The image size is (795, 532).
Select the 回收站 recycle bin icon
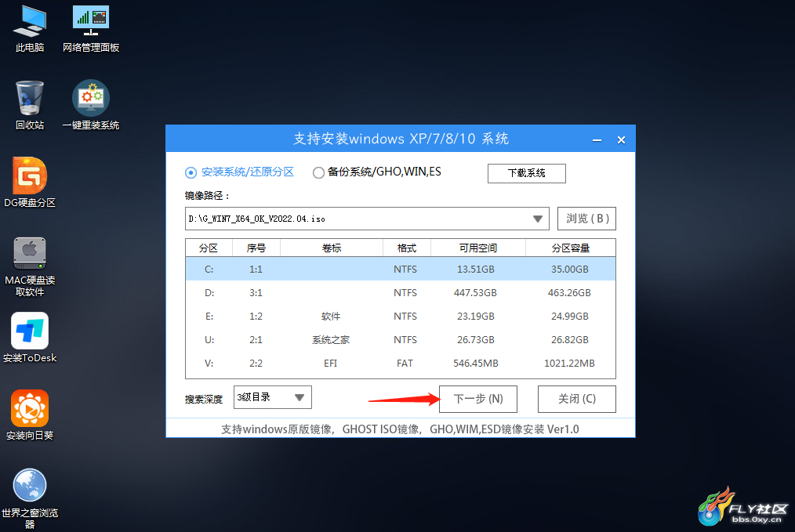pyautogui.click(x=30, y=106)
